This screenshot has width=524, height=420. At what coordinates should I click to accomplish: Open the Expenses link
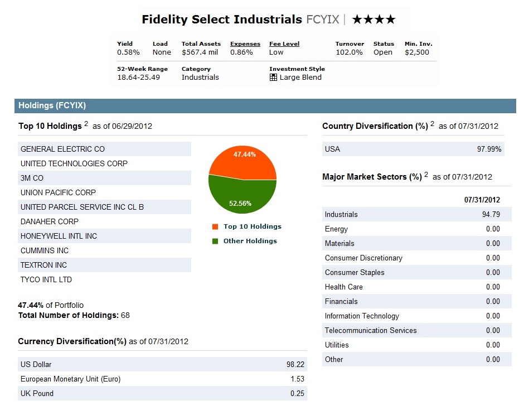245,44
